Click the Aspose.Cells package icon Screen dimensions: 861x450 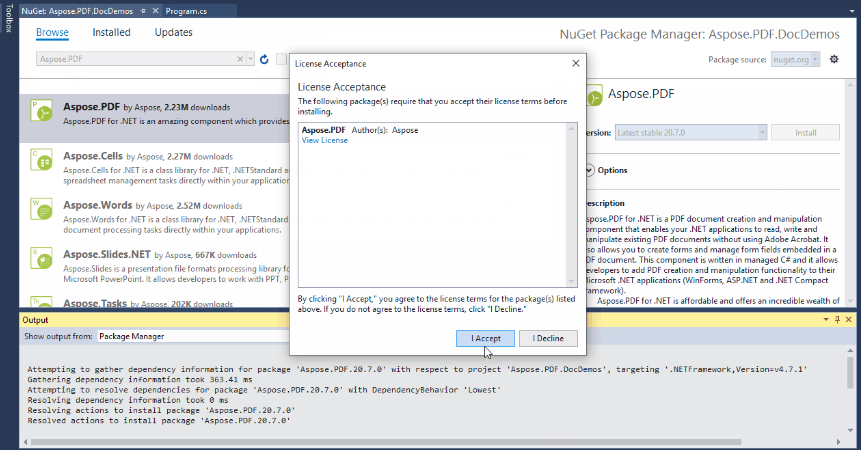pos(42,160)
